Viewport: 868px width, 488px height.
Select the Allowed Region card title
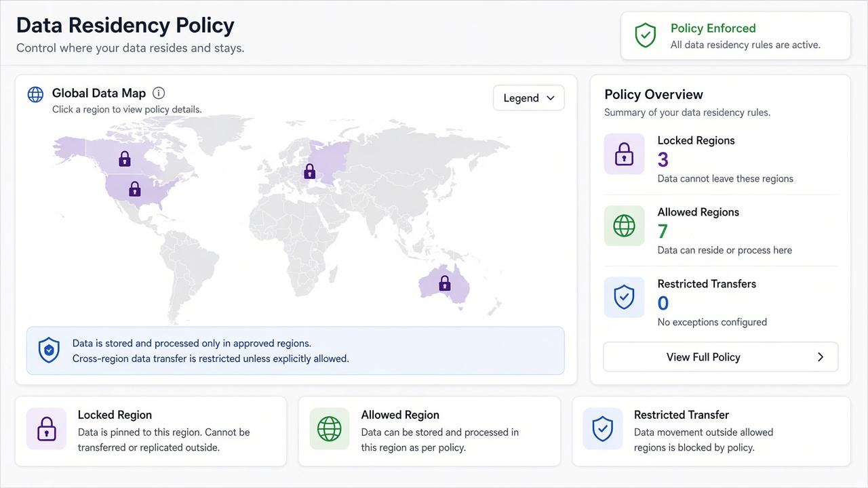pyautogui.click(x=400, y=415)
